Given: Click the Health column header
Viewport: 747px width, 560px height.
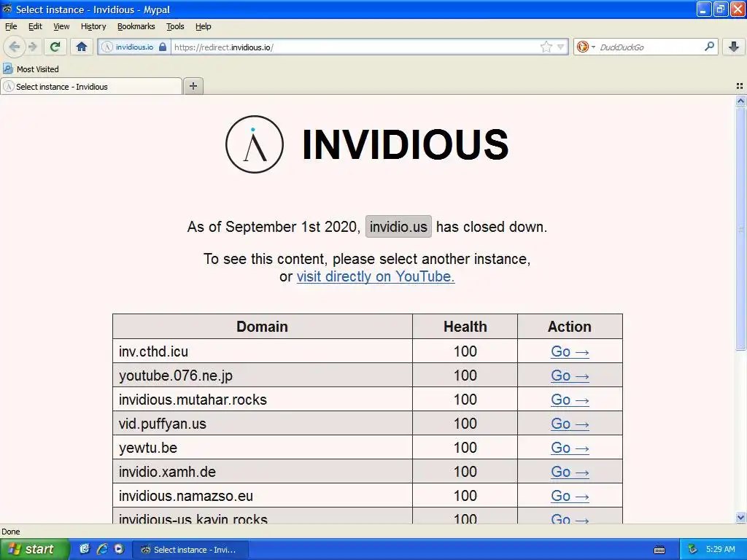Looking at the screenshot, I should pos(465,327).
